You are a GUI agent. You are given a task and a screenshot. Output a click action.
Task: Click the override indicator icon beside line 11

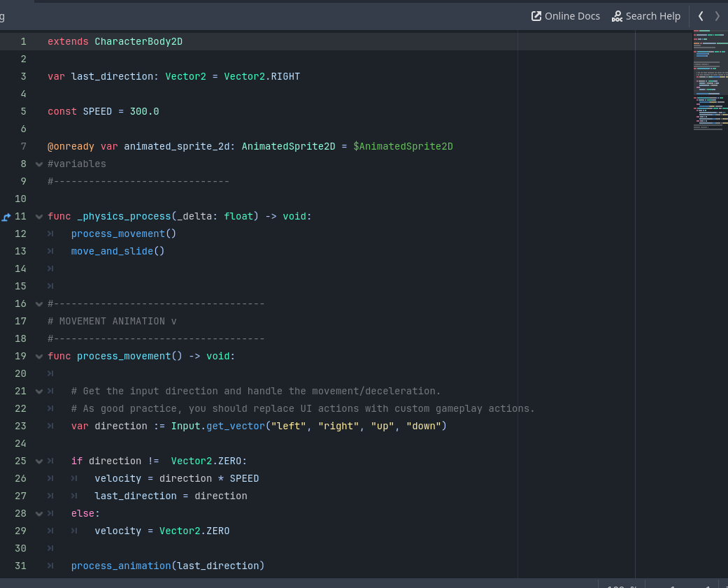6,217
